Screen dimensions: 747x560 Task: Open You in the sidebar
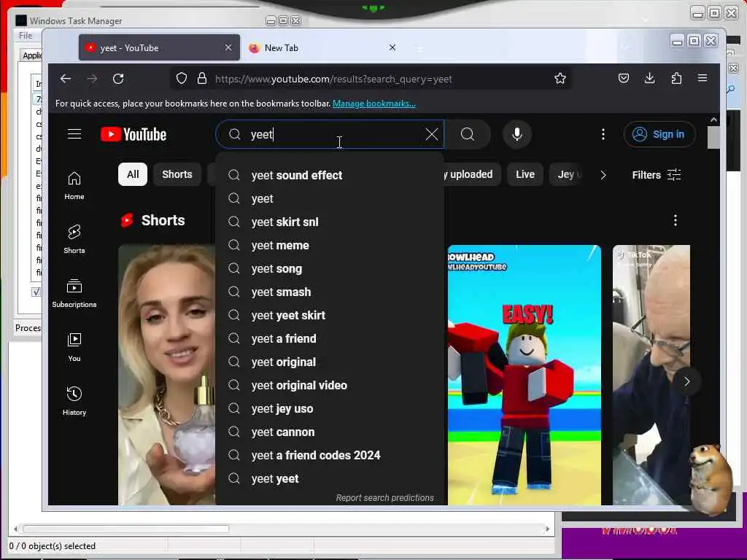click(x=74, y=347)
